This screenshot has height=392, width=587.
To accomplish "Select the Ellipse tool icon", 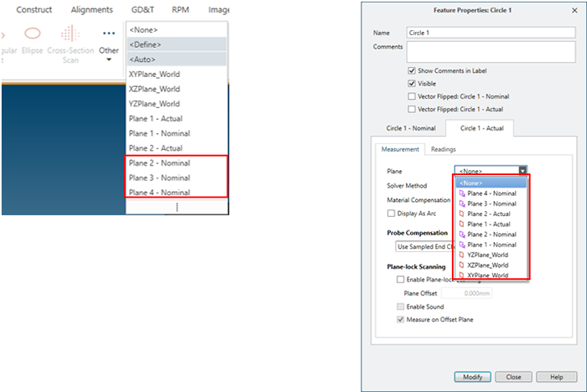I will (33, 34).
